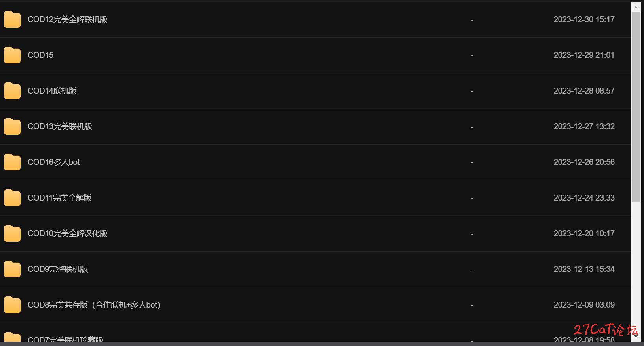
Task: Open COD8完美共存版 (合作联机+多人bot) link
Action: click(94, 305)
